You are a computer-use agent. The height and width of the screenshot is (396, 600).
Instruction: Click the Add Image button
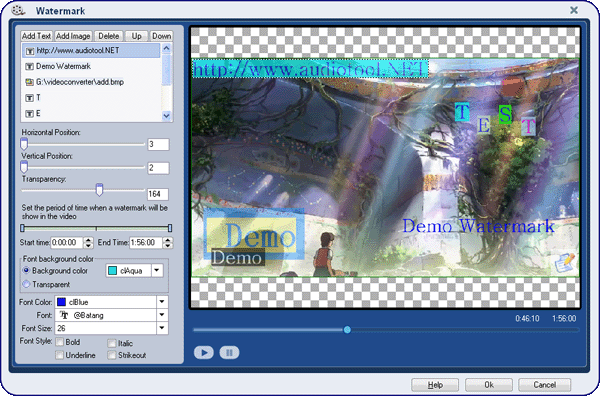click(73, 36)
